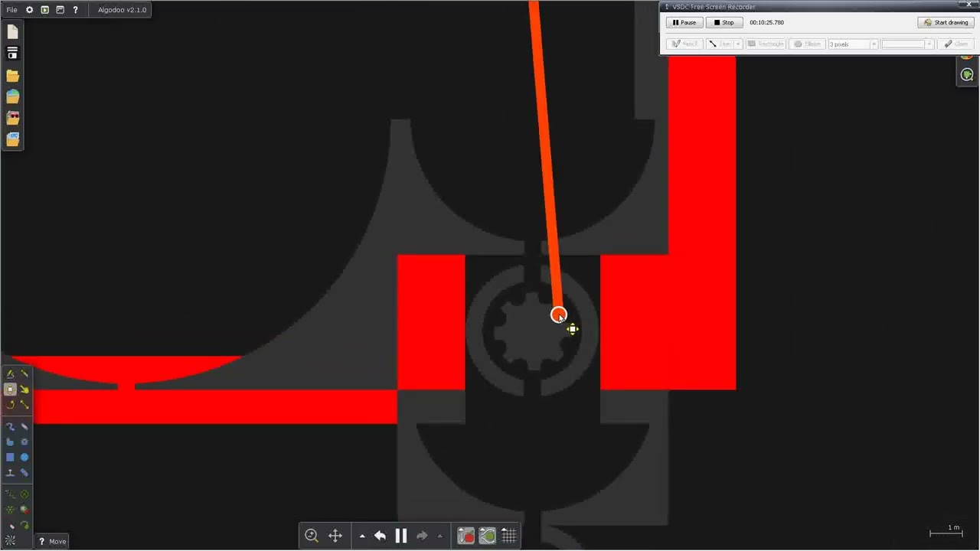The height and width of the screenshot is (551, 980).
Task: Click the orange circle handle on the gear
Action: 558,315
